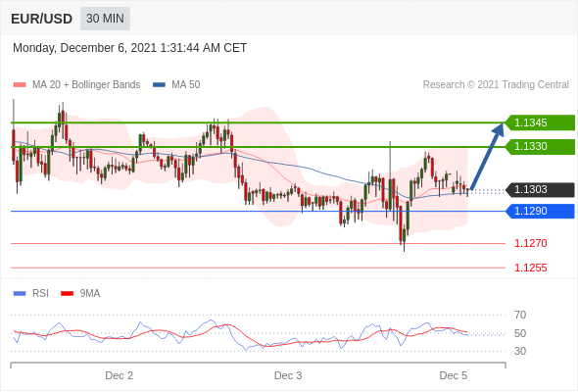Click the red 1.1255 support level
This screenshot has height=392, width=578.
tap(530, 268)
